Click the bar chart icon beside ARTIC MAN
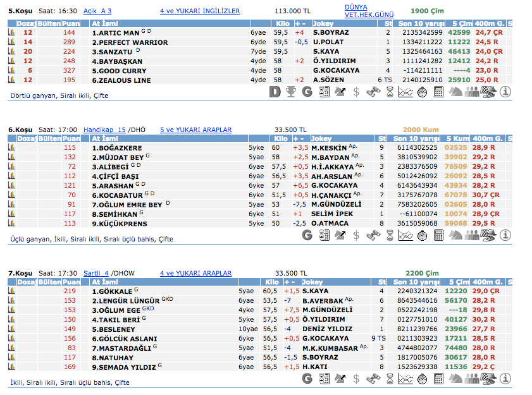This screenshot has width=532, height=395. coord(11,32)
